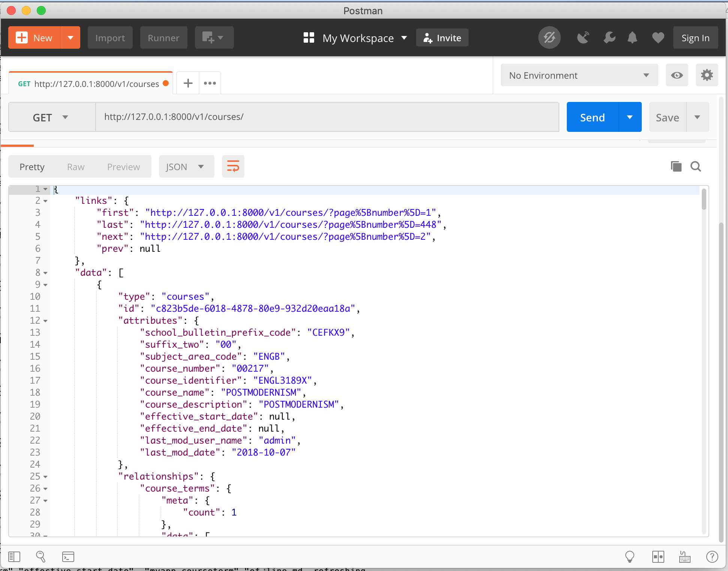Follow the "first" page link URL
Viewport: 728px width, 571px height.
coord(291,213)
